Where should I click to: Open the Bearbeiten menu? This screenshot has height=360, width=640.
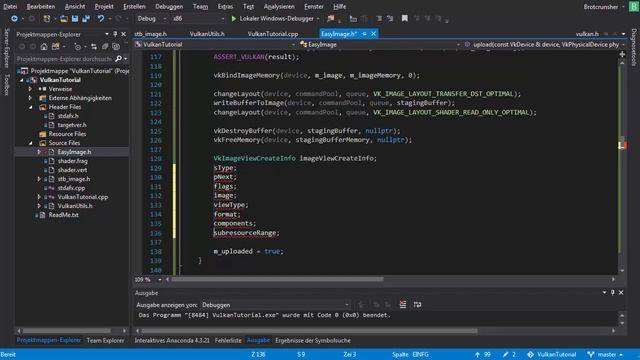[x=41, y=7]
